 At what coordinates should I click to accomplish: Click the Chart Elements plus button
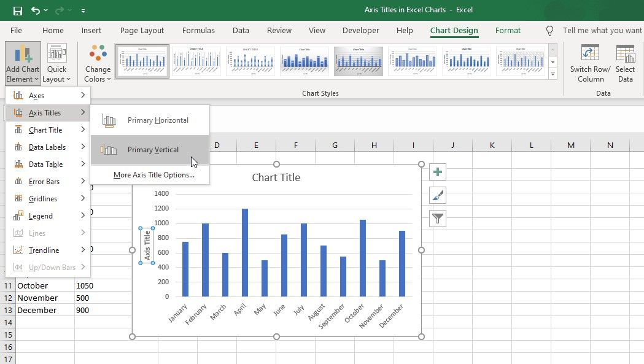(x=438, y=172)
